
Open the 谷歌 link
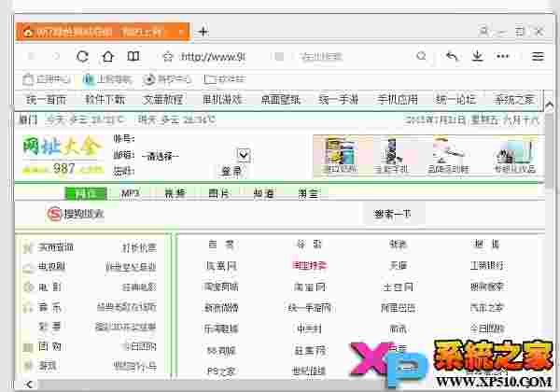point(309,245)
